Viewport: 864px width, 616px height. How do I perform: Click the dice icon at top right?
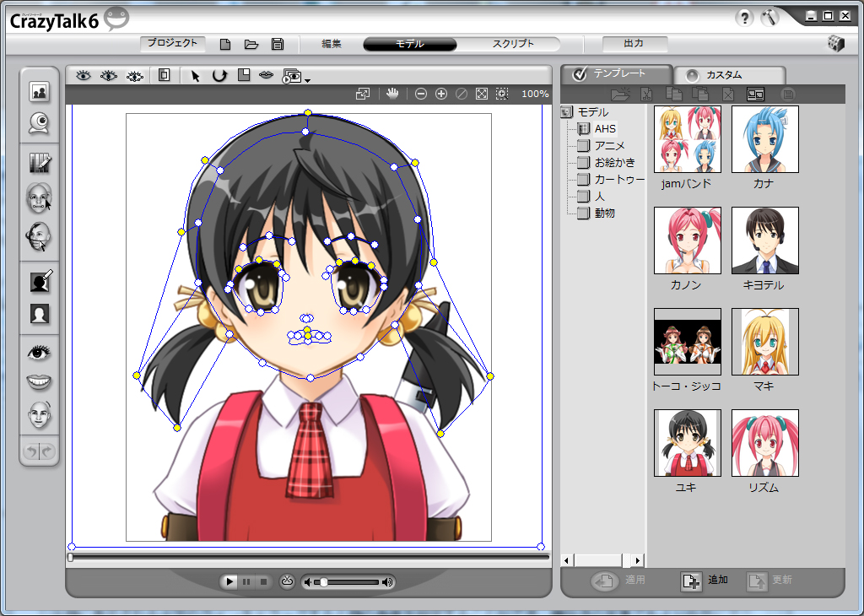point(836,44)
